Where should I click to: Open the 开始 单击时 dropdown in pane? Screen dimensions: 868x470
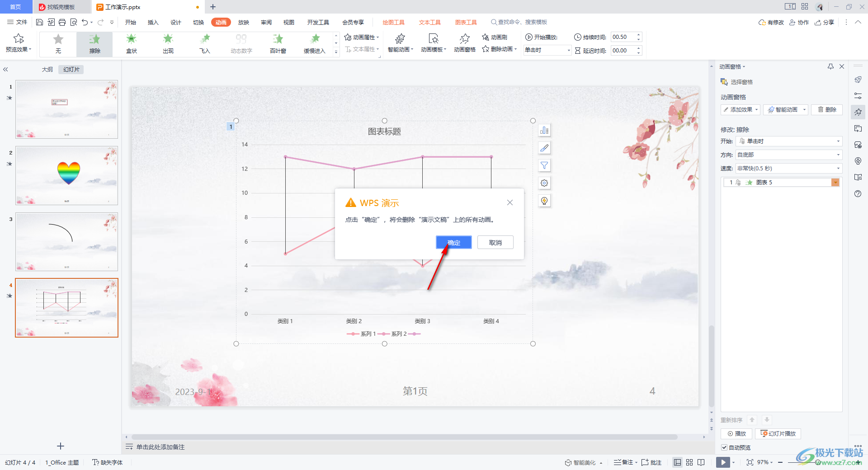point(789,141)
